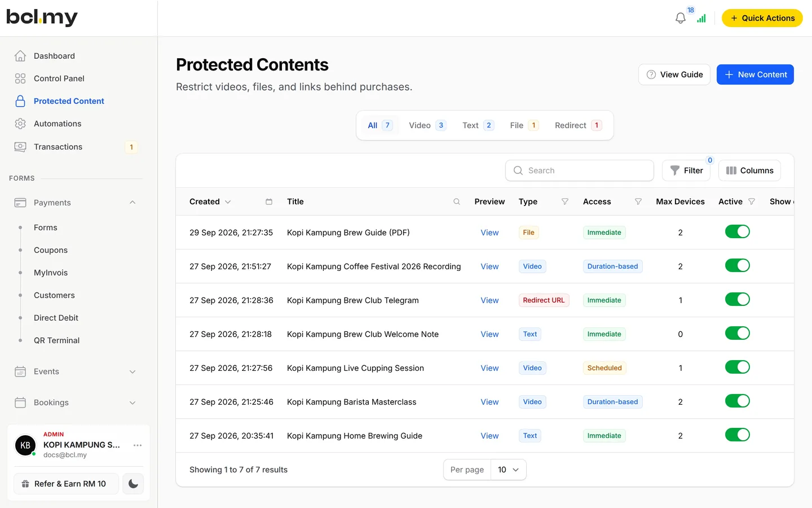Image resolution: width=812 pixels, height=508 pixels.
Task: Toggle Active for Live Cupping Session
Action: click(x=737, y=367)
